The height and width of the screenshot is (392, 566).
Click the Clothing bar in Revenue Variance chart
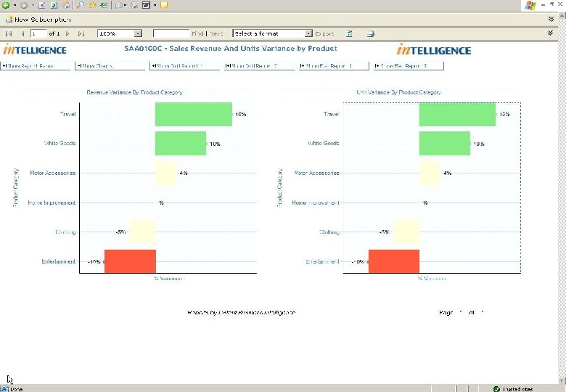coord(142,232)
